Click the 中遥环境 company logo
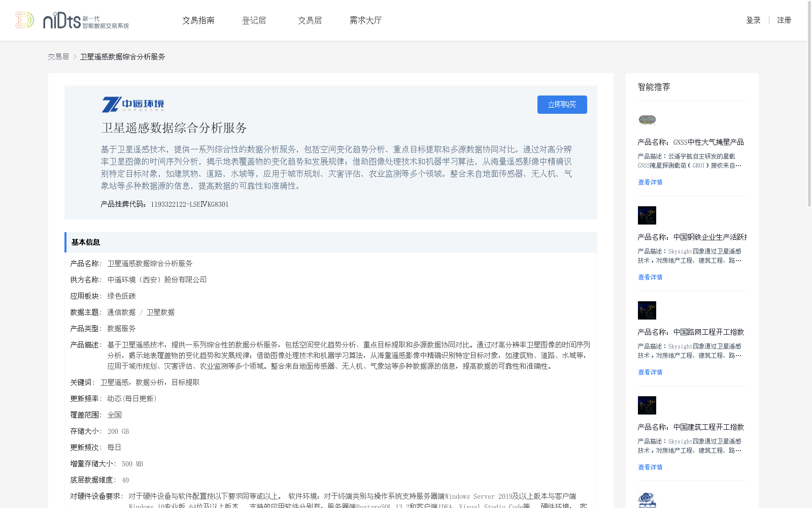The width and height of the screenshot is (812, 508). click(x=133, y=104)
